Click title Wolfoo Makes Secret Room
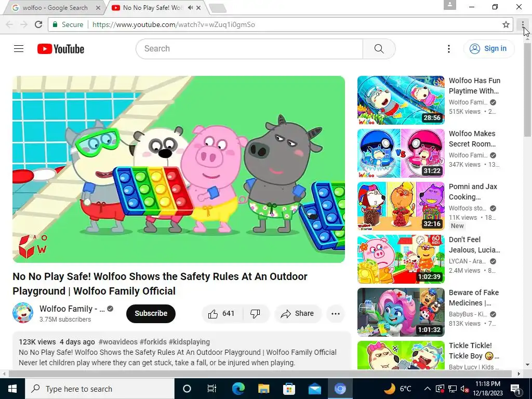The height and width of the screenshot is (399, 532). pyautogui.click(x=472, y=139)
